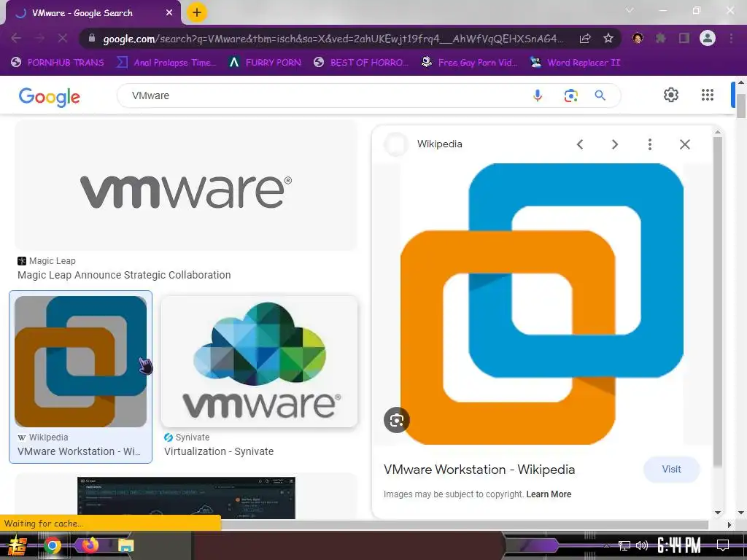This screenshot has width=747, height=560.
Task: Open the volume control in system tray
Action: (x=642, y=545)
